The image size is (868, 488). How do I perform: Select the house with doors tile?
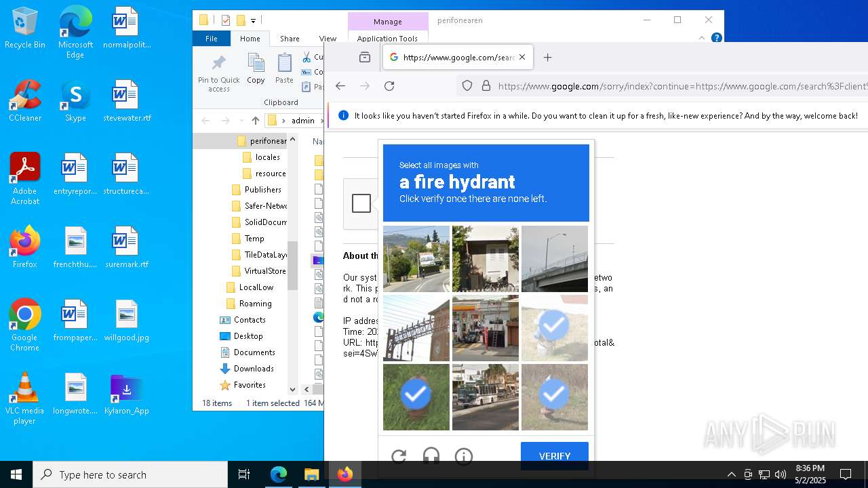pyautogui.click(x=486, y=259)
